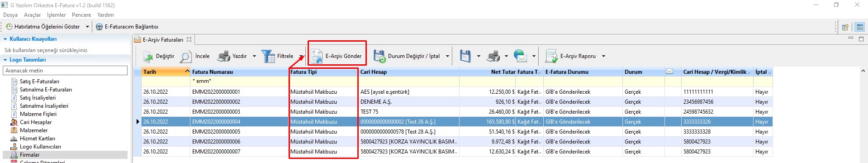
Task: Click the Fatura Numarası filter cell with * emm*
Action: click(240, 81)
